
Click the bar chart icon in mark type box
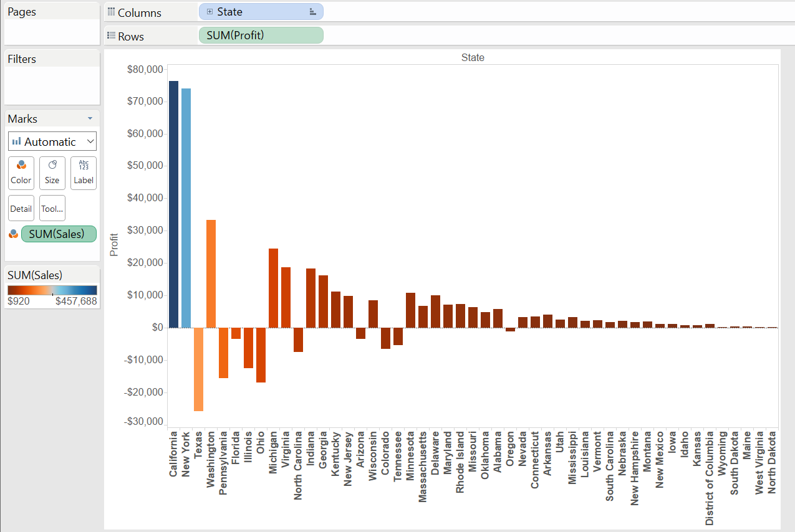(x=17, y=142)
